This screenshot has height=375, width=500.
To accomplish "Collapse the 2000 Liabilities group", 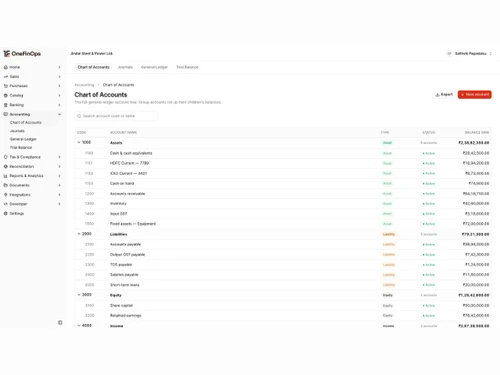I will pos(79,234).
